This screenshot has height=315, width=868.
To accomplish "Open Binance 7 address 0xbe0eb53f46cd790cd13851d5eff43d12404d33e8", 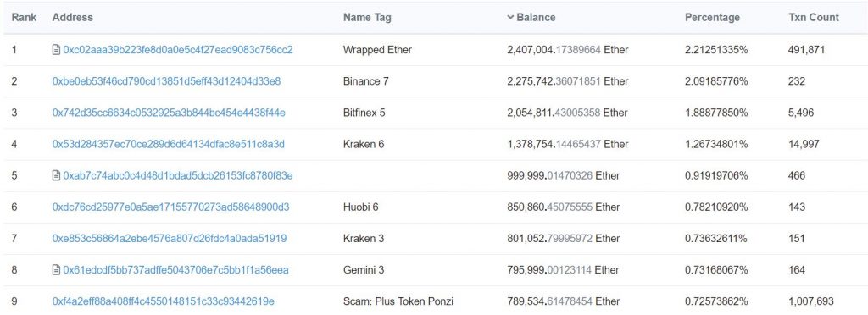I will pos(167,81).
